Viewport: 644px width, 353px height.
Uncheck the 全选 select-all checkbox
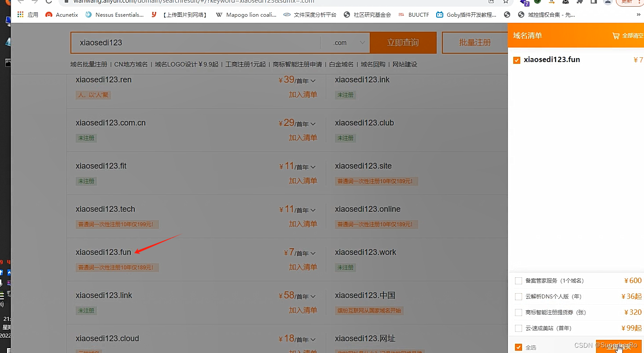coord(518,347)
